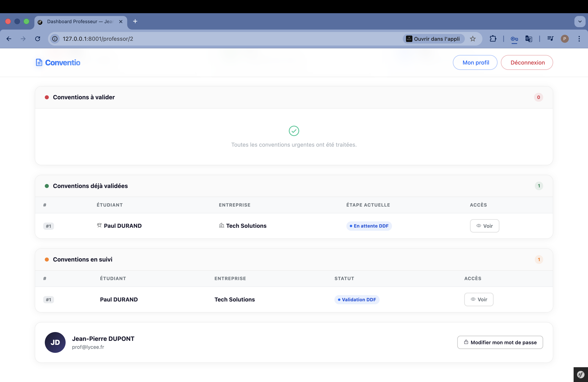Click the Mon profil button
Viewport: 588px width, 382px height.
click(475, 62)
